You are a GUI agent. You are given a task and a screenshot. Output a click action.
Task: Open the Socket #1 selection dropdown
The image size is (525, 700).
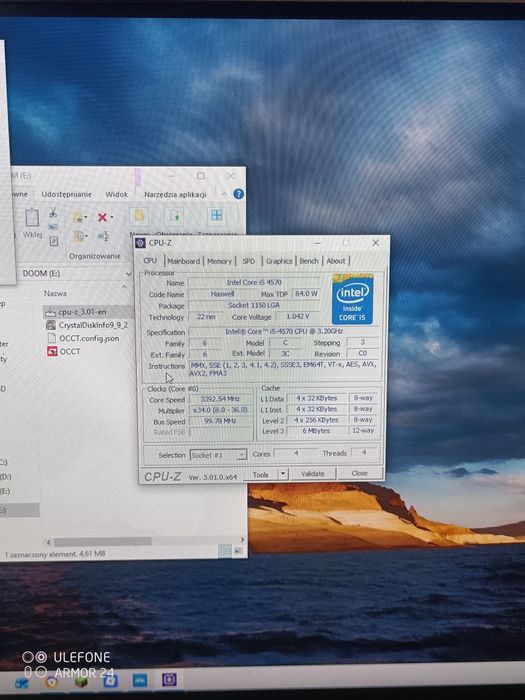(218, 455)
